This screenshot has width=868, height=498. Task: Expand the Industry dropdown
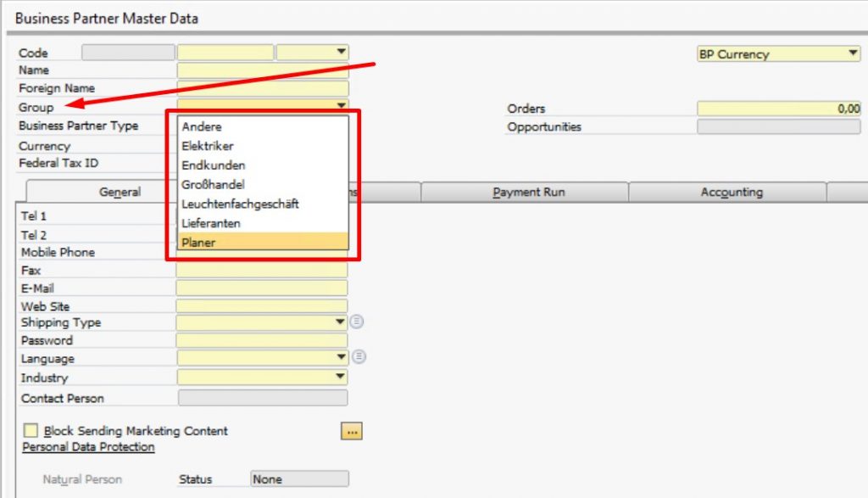[339, 377]
